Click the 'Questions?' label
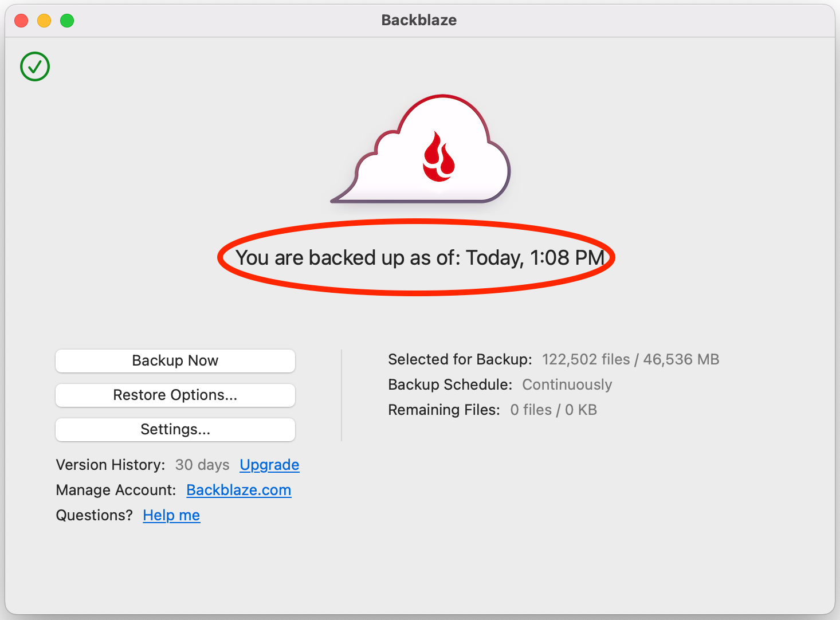The image size is (840, 620). pyautogui.click(x=94, y=515)
